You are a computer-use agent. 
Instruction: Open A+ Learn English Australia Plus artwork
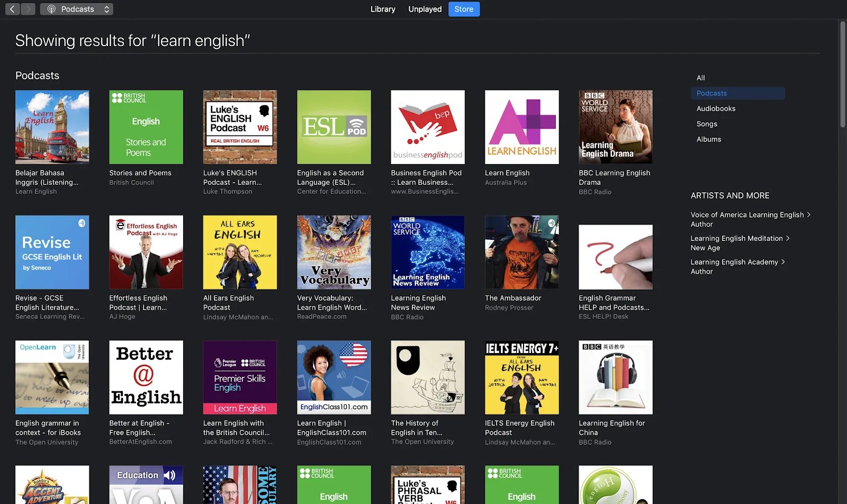coord(522,127)
